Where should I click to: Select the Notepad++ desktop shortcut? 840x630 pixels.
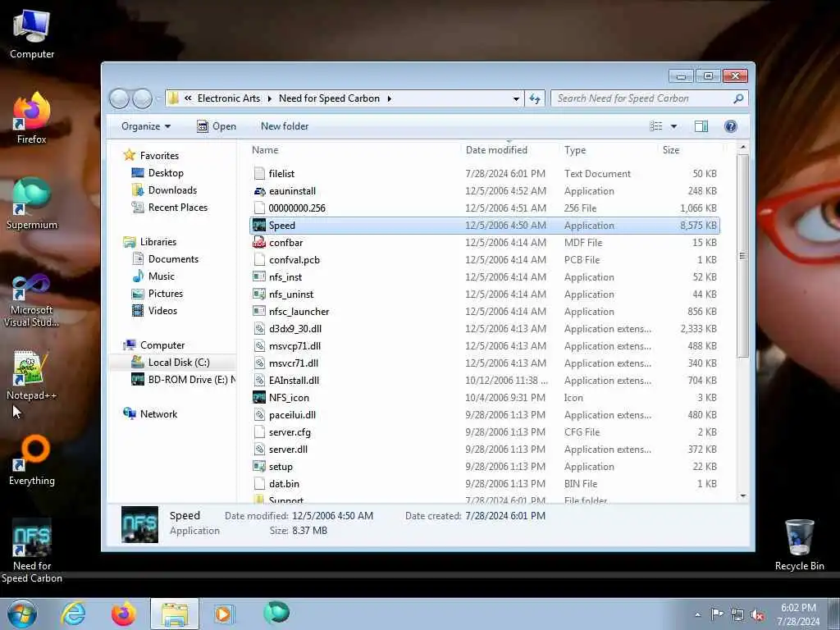(32, 375)
